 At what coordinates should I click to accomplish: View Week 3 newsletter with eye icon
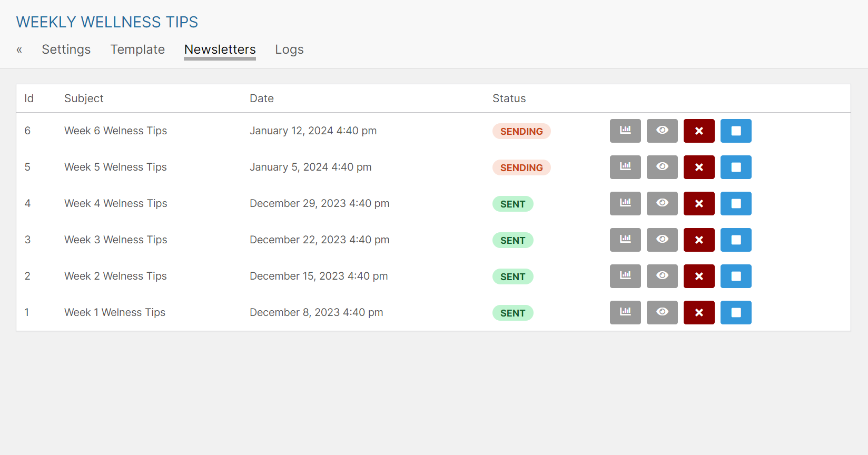click(x=662, y=240)
